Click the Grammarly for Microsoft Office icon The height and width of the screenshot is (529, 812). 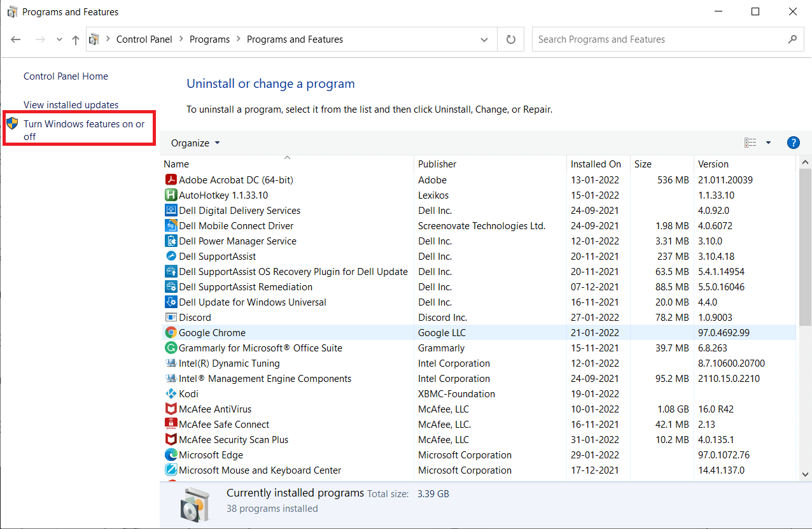click(171, 348)
